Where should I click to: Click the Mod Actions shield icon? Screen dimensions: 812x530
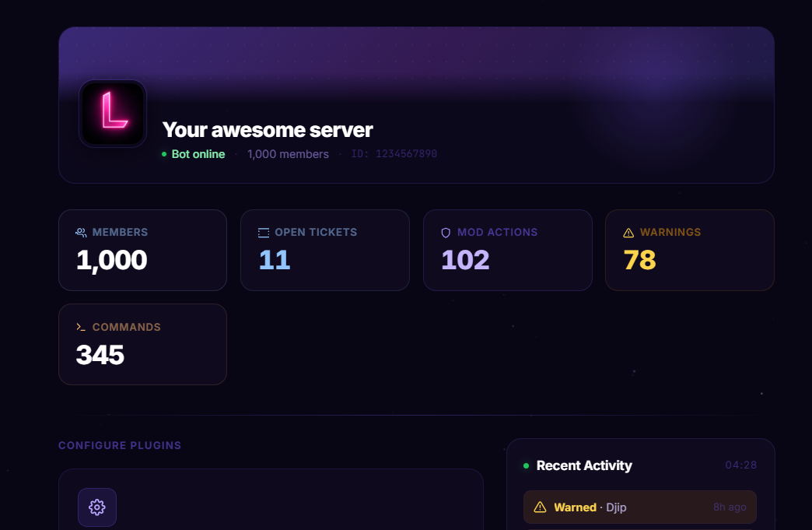point(446,233)
